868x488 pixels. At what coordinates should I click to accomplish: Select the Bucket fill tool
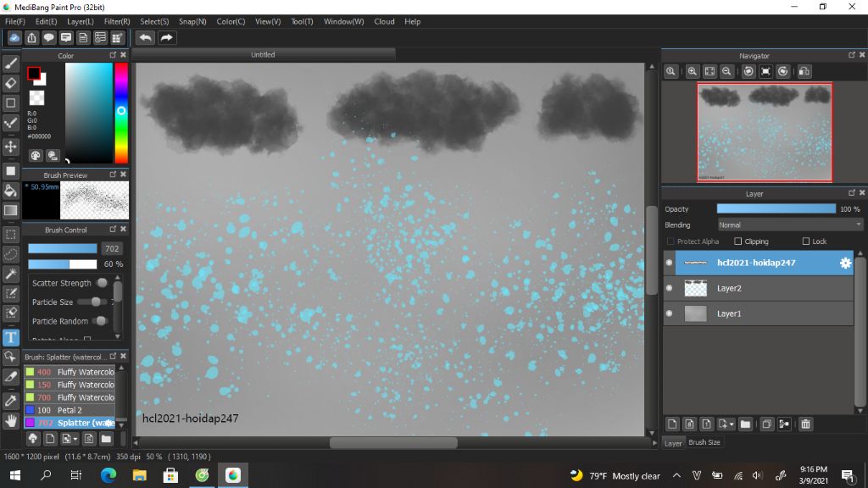click(x=10, y=191)
